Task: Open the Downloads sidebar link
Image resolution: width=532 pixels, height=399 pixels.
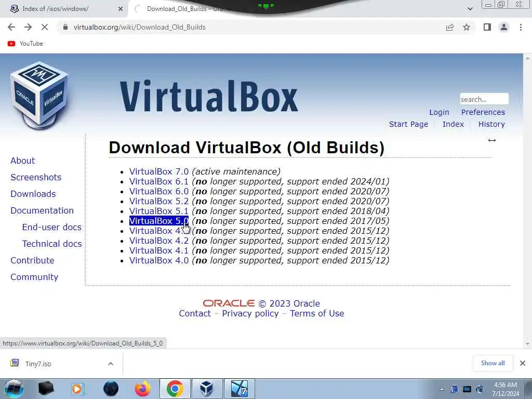Action: [33, 194]
